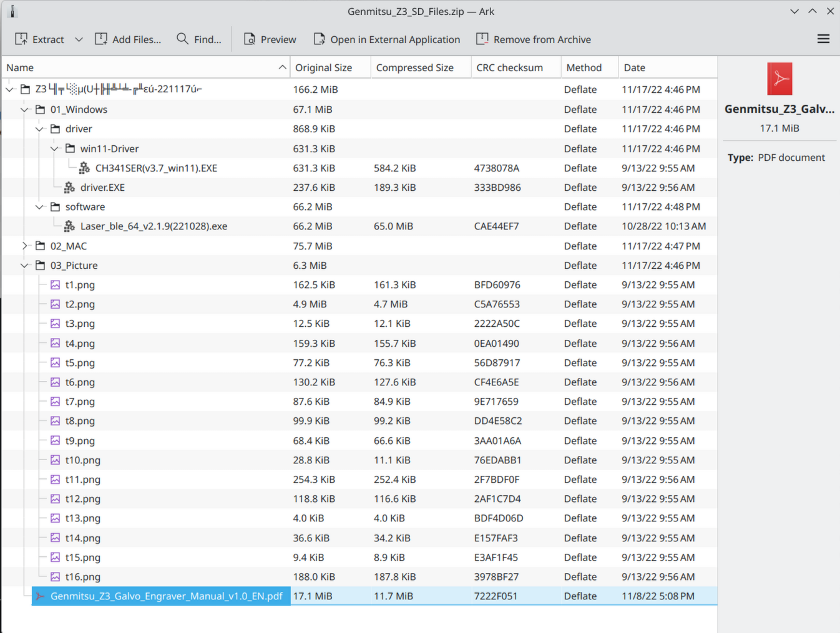Click the software folder icon
The height and width of the screenshot is (633, 840).
click(x=55, y=207)
